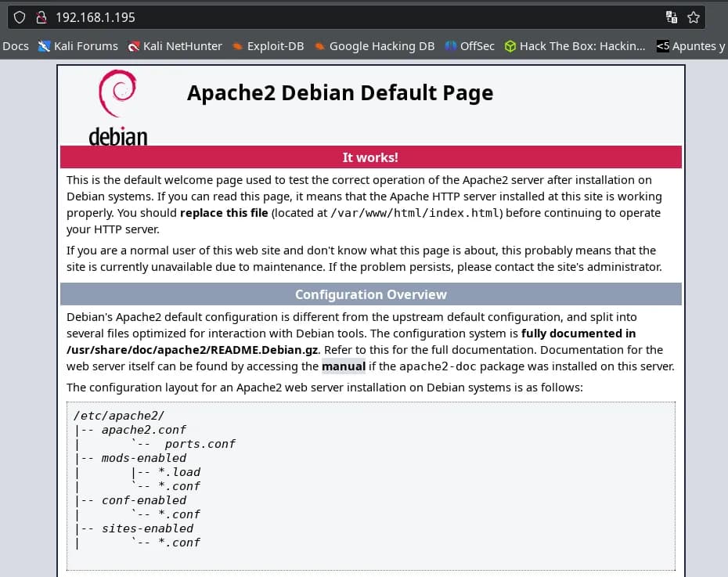The height and width of the screenshot is (577, 728).
Task: Click /etc/apache2/ in the config tree
Action: coord(119,416)
